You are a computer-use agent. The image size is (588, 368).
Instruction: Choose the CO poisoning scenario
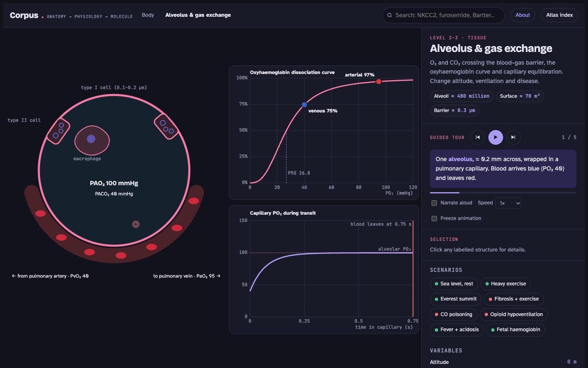(x=453, y=314)
